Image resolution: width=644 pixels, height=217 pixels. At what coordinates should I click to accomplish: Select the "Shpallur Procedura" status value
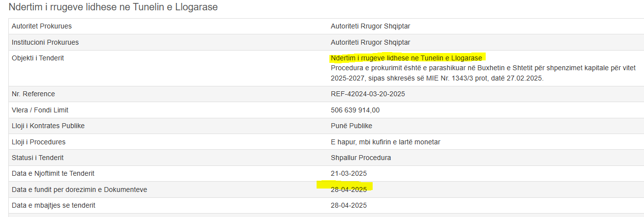coord(361,158)
